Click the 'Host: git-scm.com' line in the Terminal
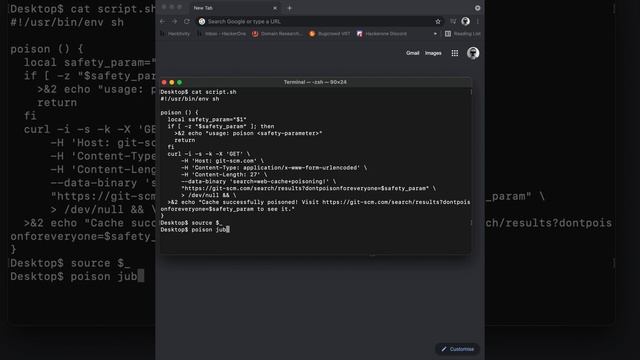The height and width of the screenshot is (360, 640). click(x=223, y=161)
